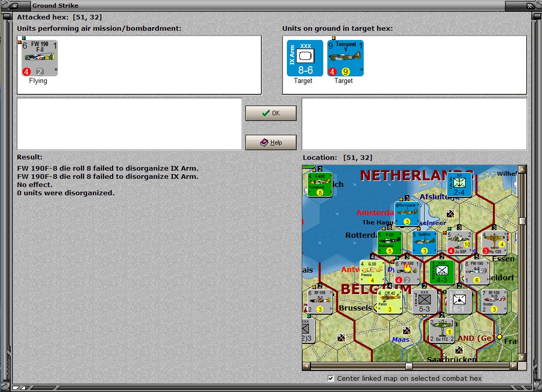
Task: Click the map vertical scrollbar up arrow
Action: pos(523,169)
